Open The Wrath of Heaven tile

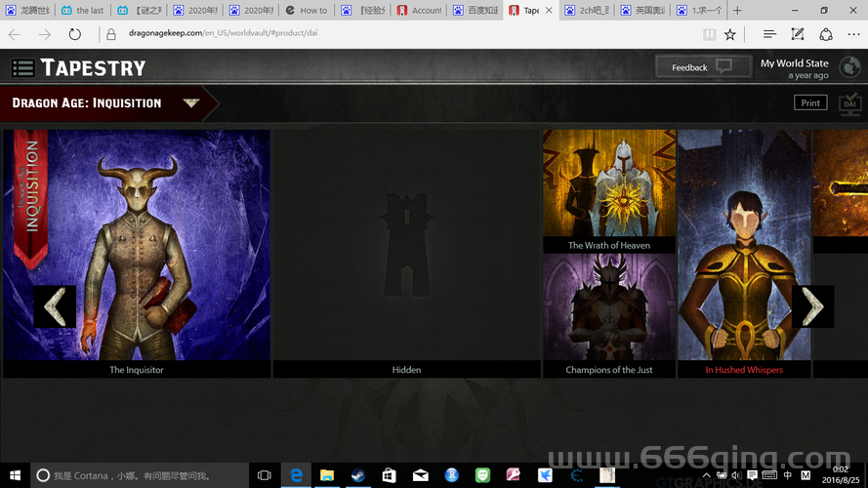[609, 191]
